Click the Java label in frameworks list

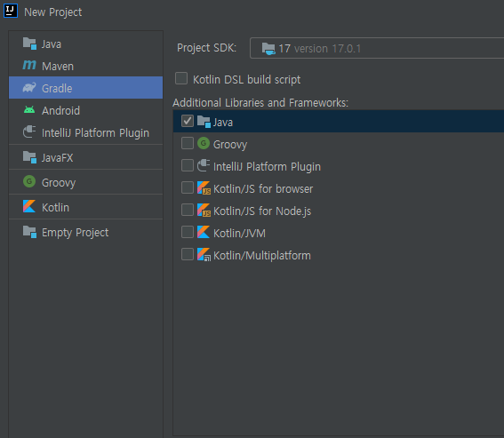tap(223, 123)
